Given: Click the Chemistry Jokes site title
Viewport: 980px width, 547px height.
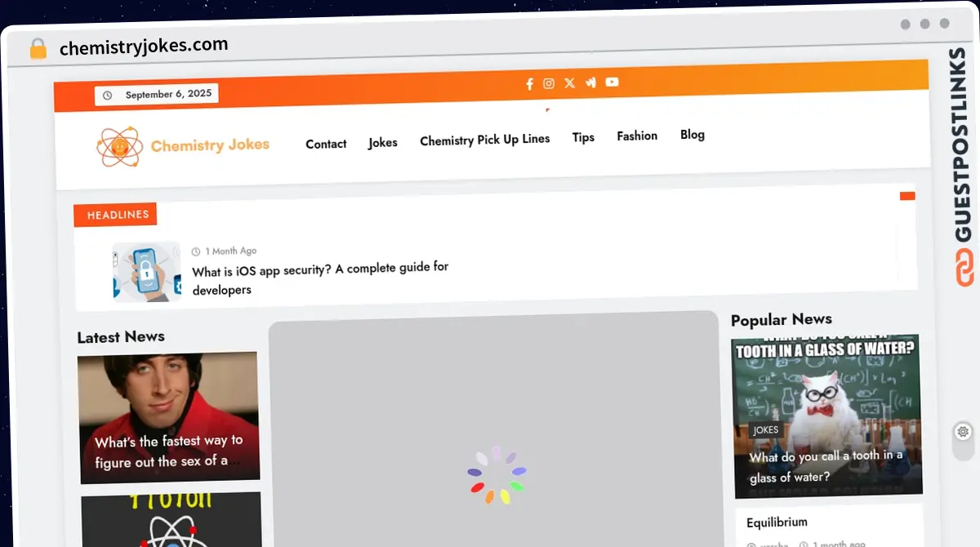Looking at the screenshot, I should [x=210, y=145].
